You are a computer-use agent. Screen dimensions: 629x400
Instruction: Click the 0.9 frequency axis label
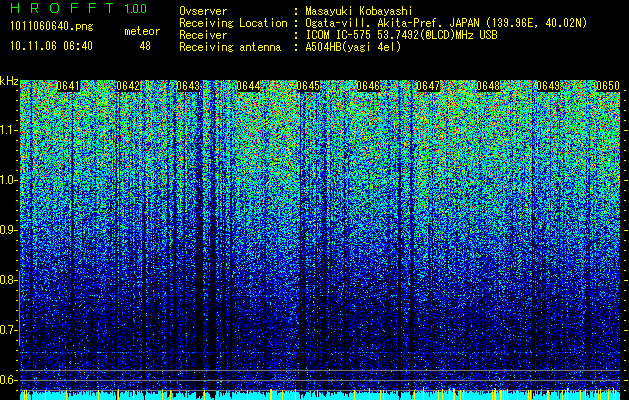click(x=8, y=230)
